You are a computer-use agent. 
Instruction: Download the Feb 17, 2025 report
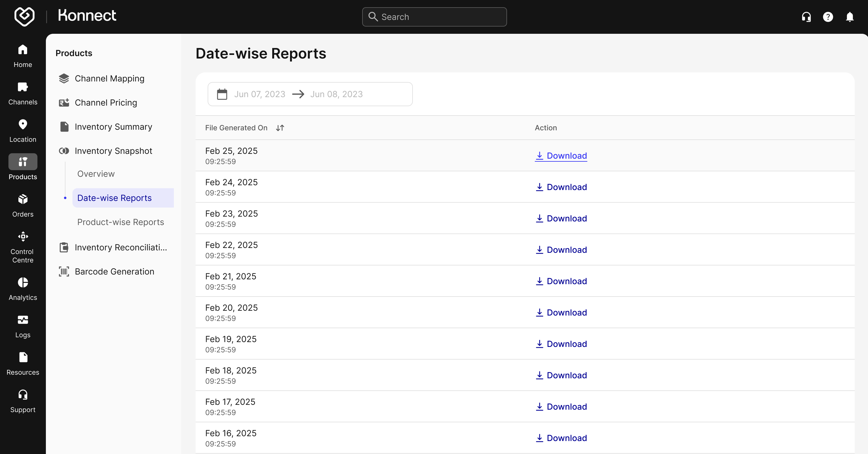click(561, 407)
